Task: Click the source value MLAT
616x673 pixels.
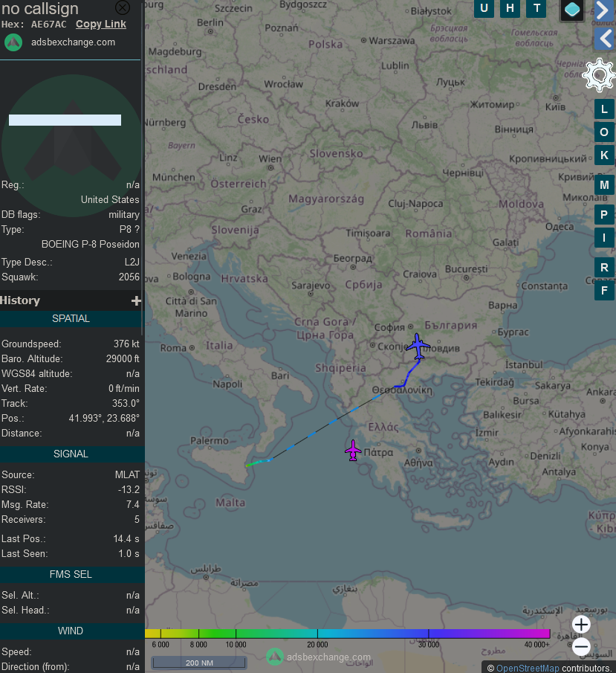Action: click(x=127, y=474)
